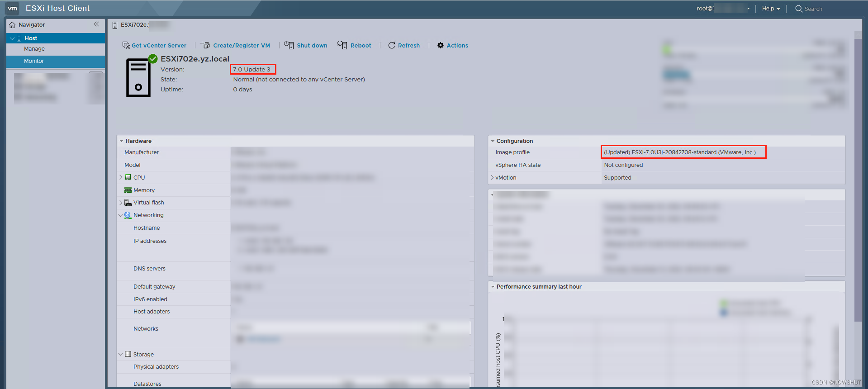Click the Reboot icon
Image resolution: width=868 pixels, height=389 pixels.
tap(342, 45)
